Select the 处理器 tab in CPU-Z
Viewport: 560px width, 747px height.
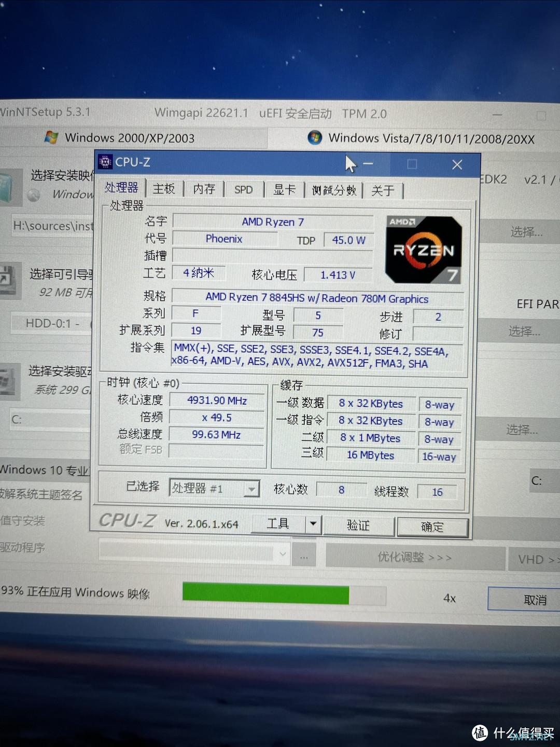click(121, 188)
